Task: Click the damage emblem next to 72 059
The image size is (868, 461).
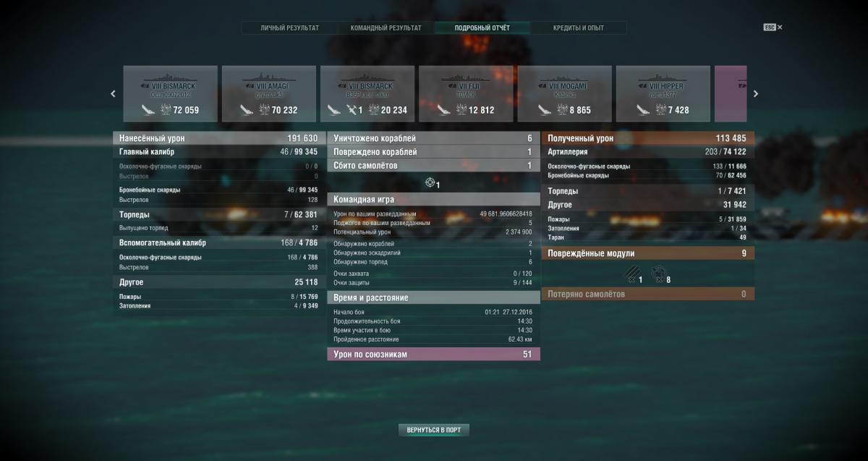Action: (x=165, y=110)
